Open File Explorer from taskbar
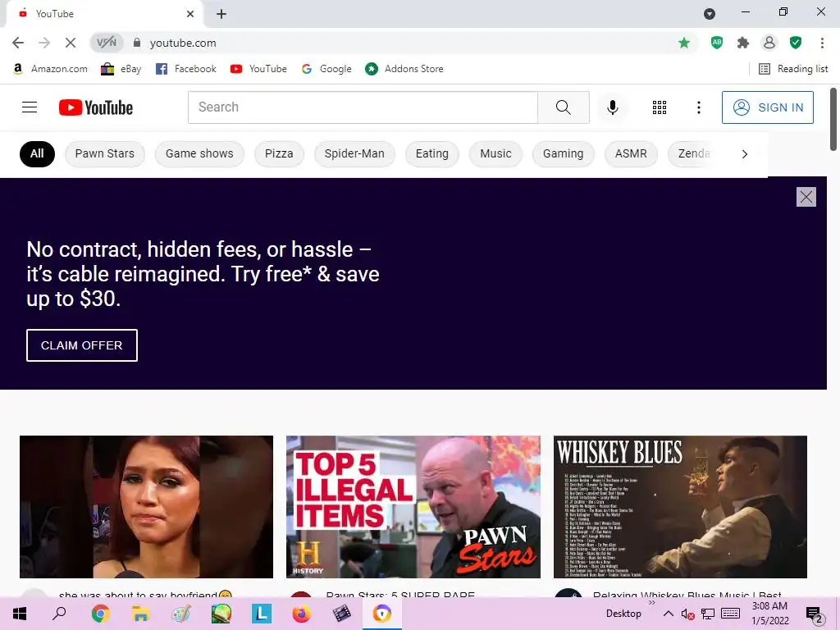Screen dimensions: 840x630 (x=140, y=614)
